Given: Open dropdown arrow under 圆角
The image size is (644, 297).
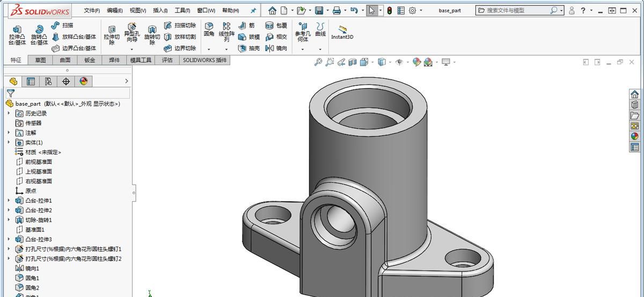Looking at the screenshot, I should pos(209,49).
